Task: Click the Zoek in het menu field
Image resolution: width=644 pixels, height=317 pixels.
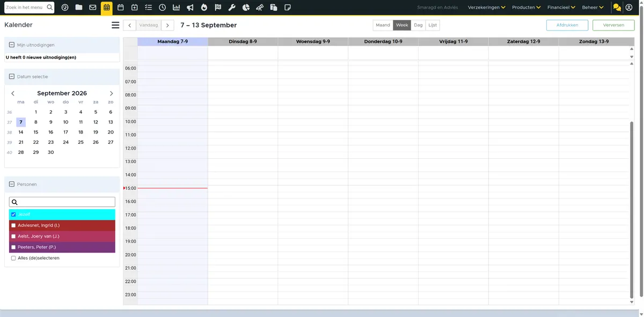Action: (x=30, y=8)
